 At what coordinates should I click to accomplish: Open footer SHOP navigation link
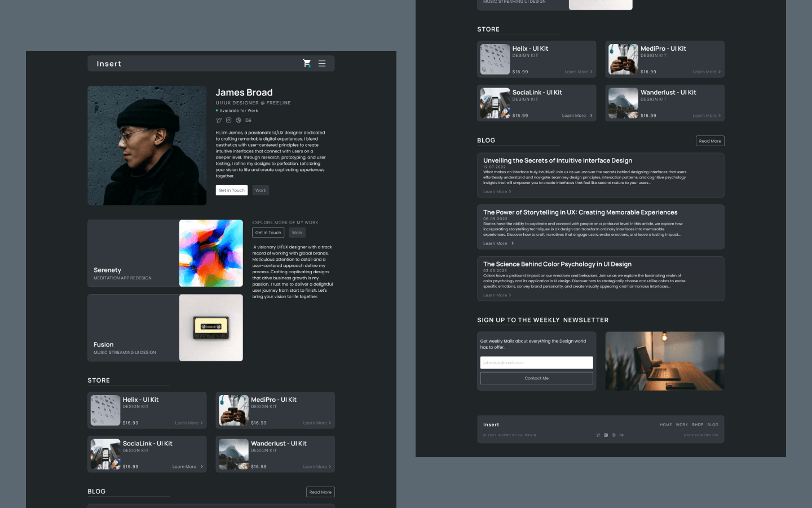[x=698, y=425]
